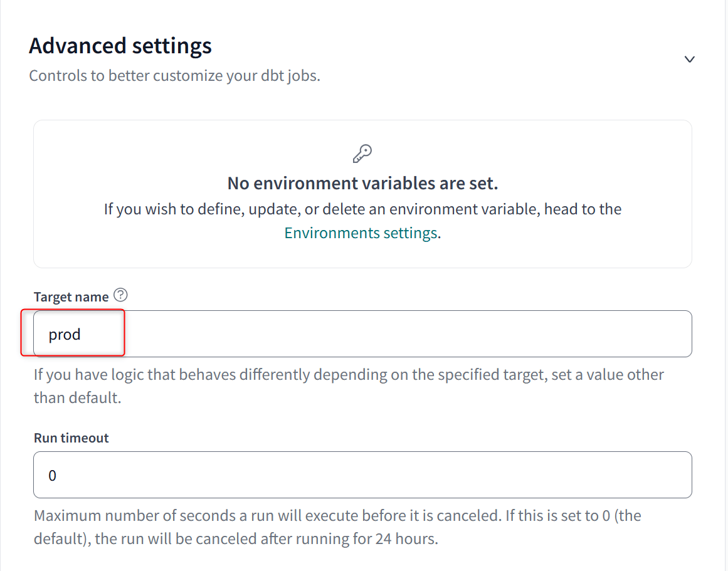Click the Run timeout field label
The width and height of the screenshot is (728, 571).
71,437
